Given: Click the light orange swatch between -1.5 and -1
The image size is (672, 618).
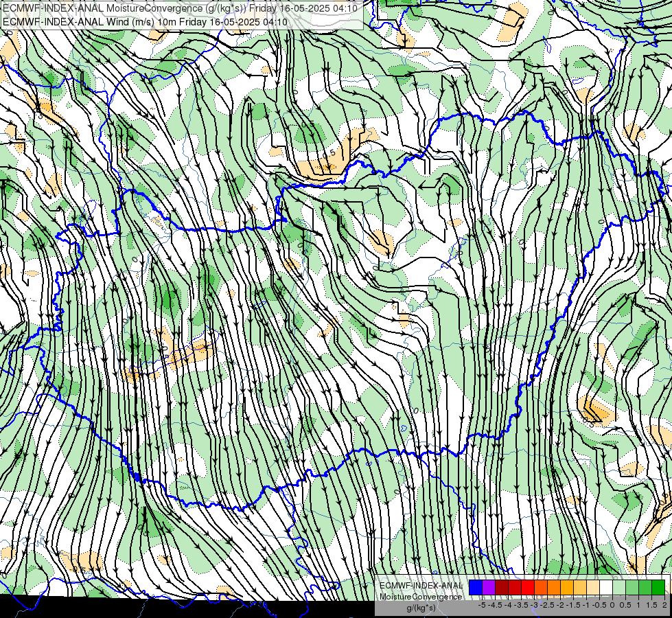Looking at the screenshot, I should 580,588.
